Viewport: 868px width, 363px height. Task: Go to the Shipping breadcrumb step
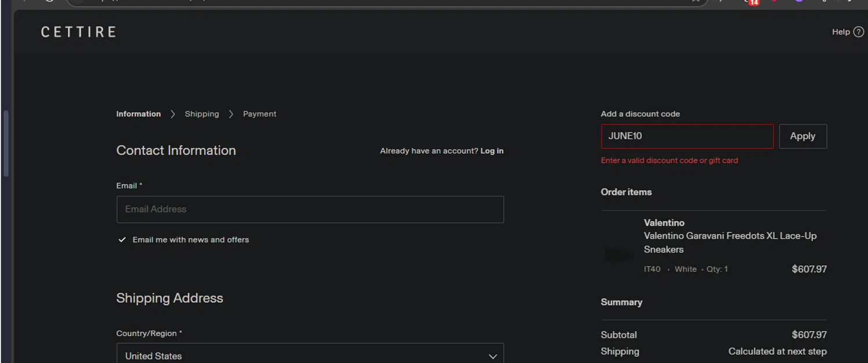(202, 114)
